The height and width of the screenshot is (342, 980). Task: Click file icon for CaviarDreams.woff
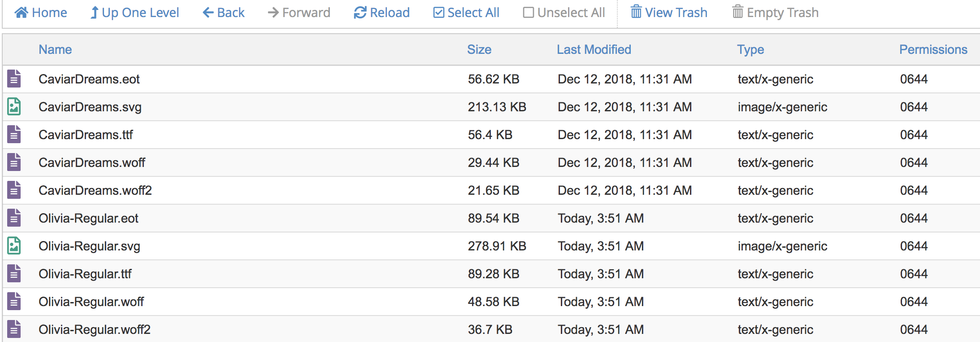pyautogui.click(x=14, y=162)
